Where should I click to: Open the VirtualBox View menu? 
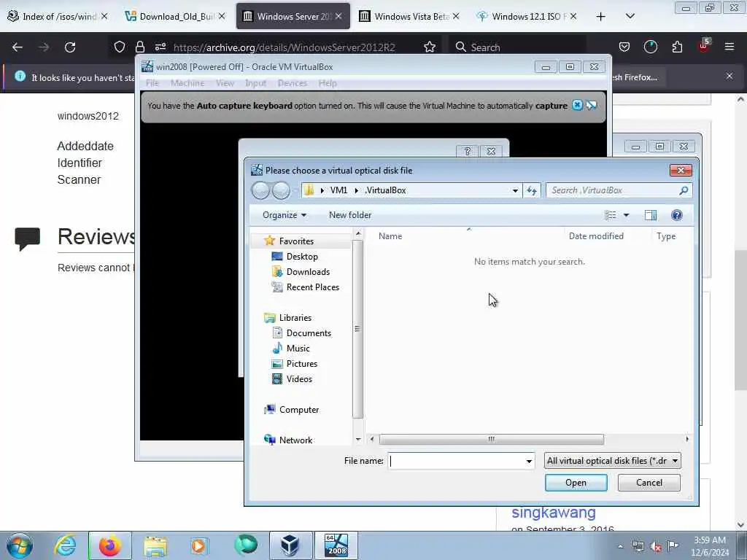coord(225,83)
